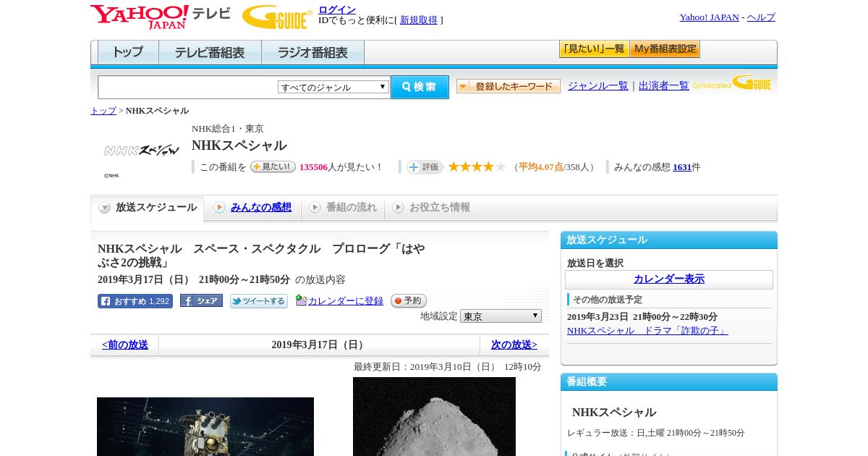Open the すべてのジャンル genre dropdown

tap(333, 87)
